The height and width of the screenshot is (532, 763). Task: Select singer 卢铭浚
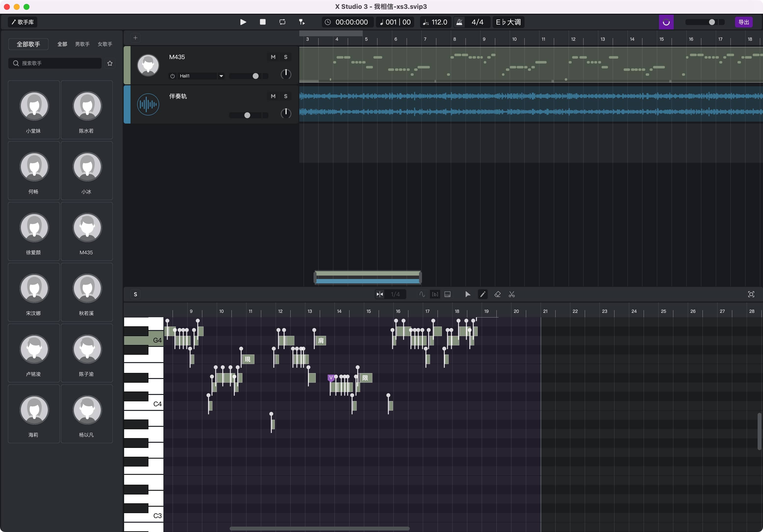pyautogui.click(x=34, y=353)
